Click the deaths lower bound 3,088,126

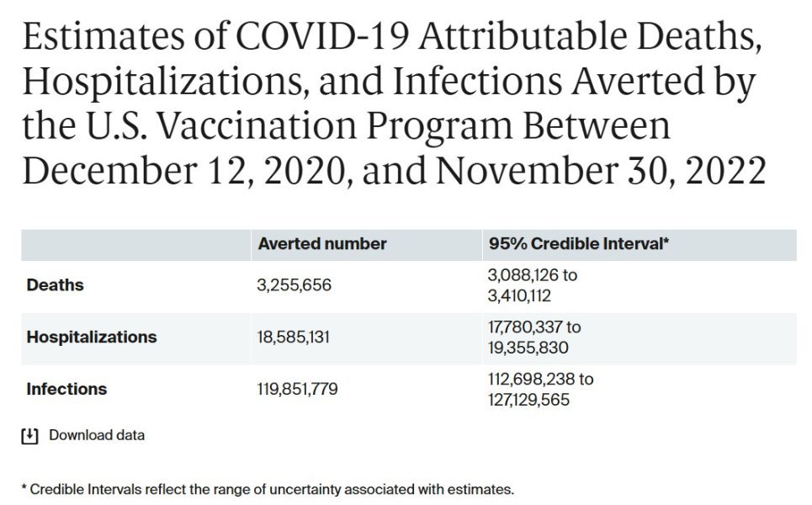pyautogui.click(x=525, y=275)
